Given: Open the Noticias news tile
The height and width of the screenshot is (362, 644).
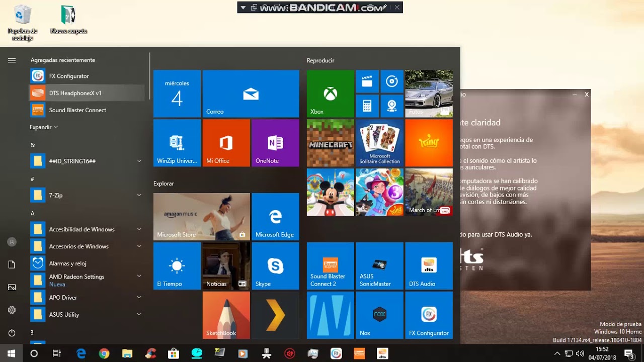Looking at the screenshot, I should [226, 266].
